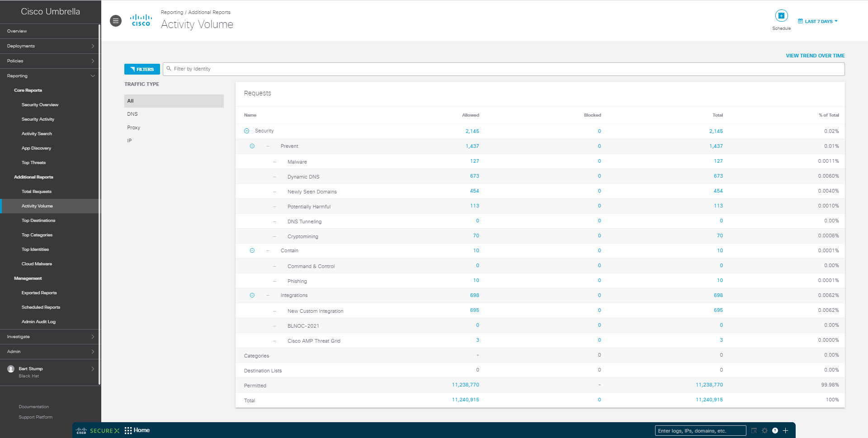Open the SecureX apps grid icon

point(128,430)
